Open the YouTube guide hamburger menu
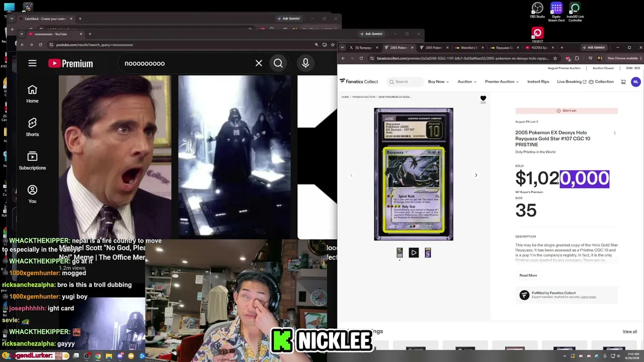Image resolution: width=644 pixels, height=362 pixels. coord(32,63)
